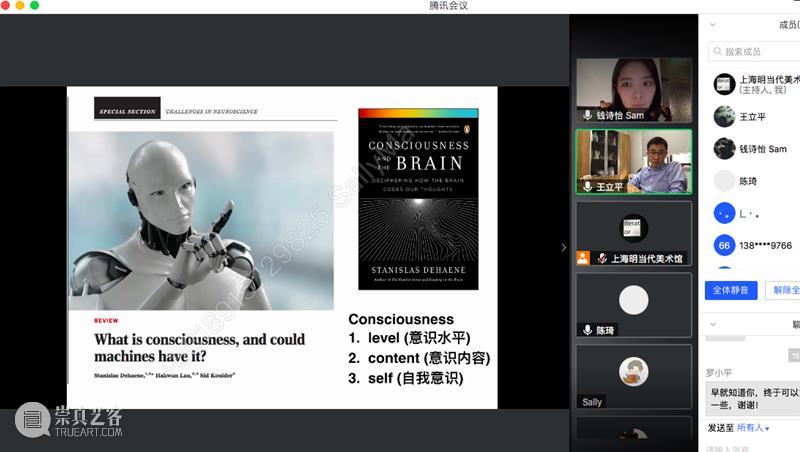The width and height of the screenshot is (800, 452).
Task: Click microphone icon on 王立平 video tile
Action: click(x=587, y=186)
